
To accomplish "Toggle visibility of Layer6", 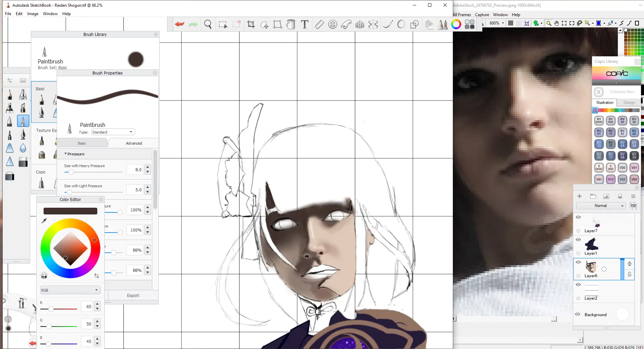I will pos(578,262).
